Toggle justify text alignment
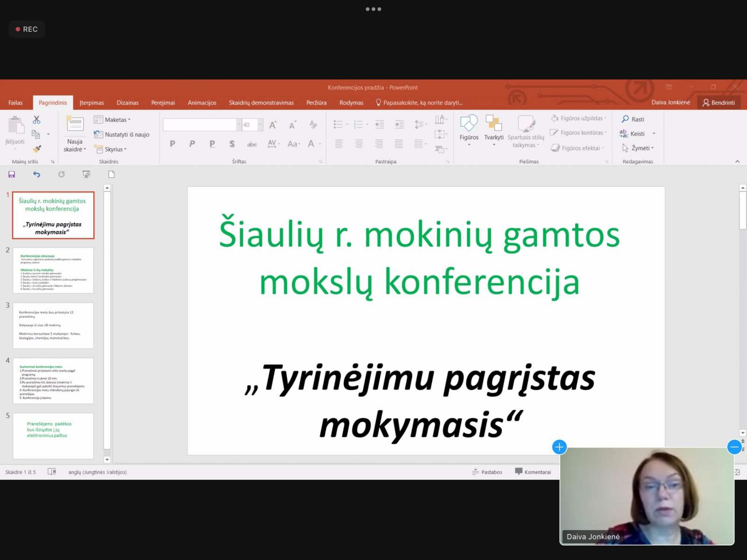The height and width of the screenshot is (560, 747). 398,144
